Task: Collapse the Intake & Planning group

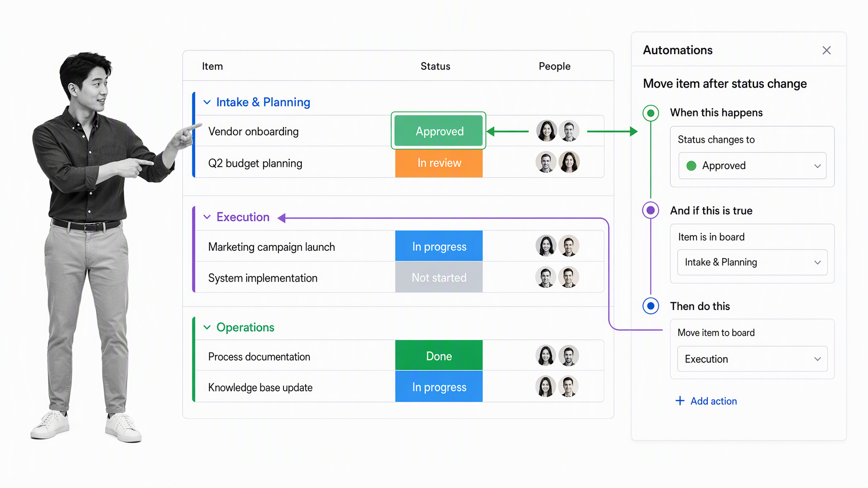Action: (x=207, y=102)
